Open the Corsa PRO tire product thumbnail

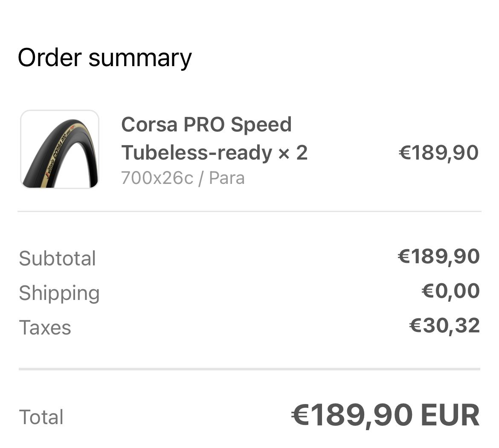60,149
